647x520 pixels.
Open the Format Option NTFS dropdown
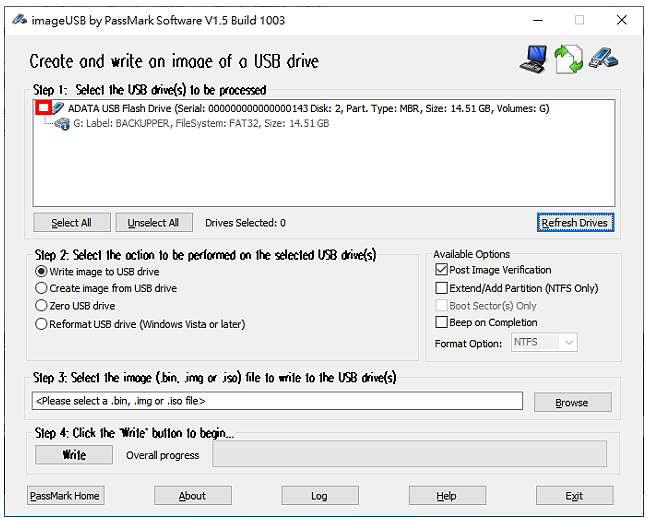pos(544,343)
